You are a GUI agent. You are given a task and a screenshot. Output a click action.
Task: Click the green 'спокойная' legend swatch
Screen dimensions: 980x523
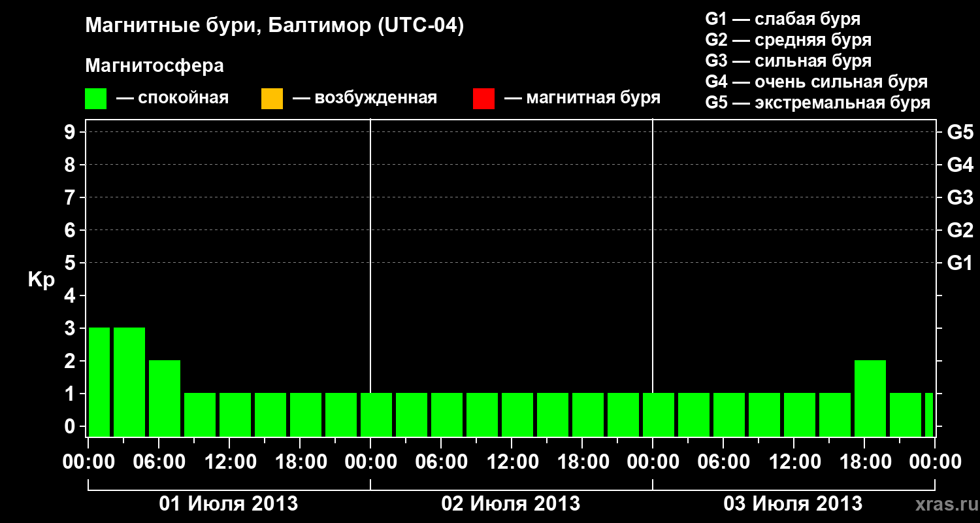[96, 98]
